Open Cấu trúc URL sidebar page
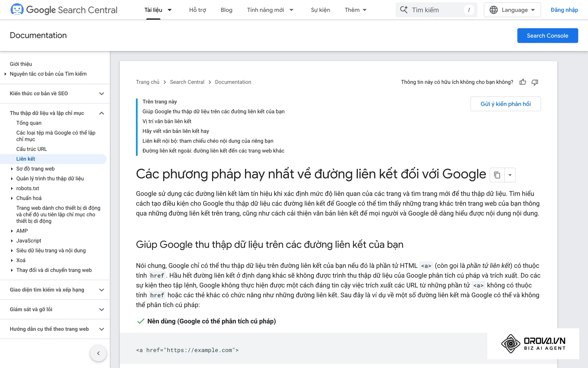 pos(32,149)
